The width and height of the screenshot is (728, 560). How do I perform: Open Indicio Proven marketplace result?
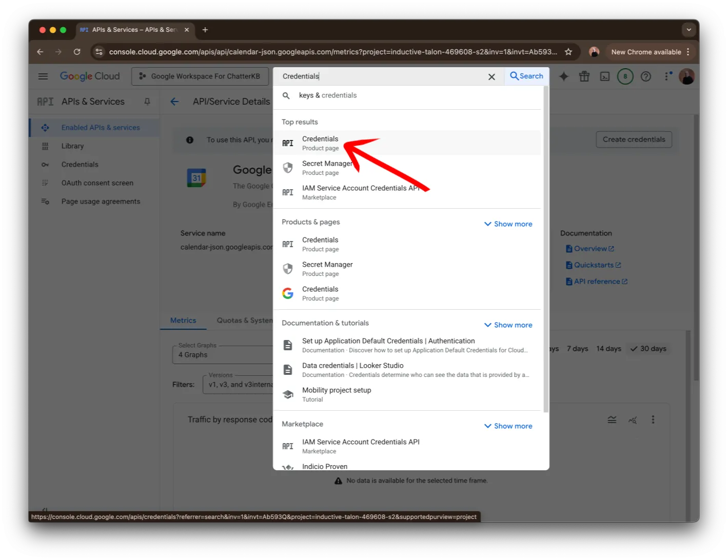[x=407, y=466]
